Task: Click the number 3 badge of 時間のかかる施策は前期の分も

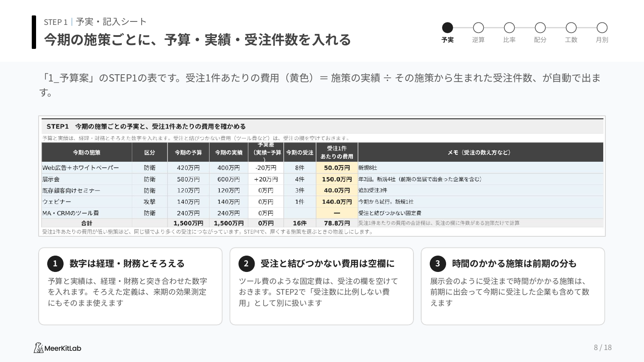Action: point(437,264)
